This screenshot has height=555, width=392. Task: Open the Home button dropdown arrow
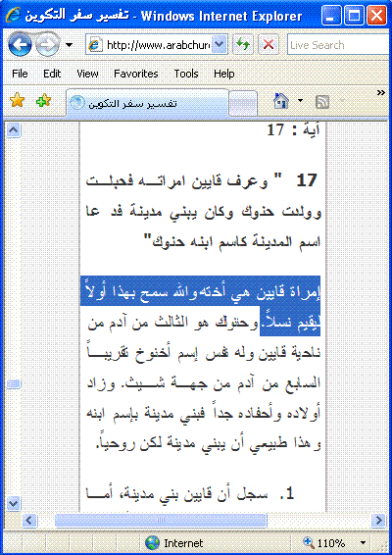[x=301, y=102]
